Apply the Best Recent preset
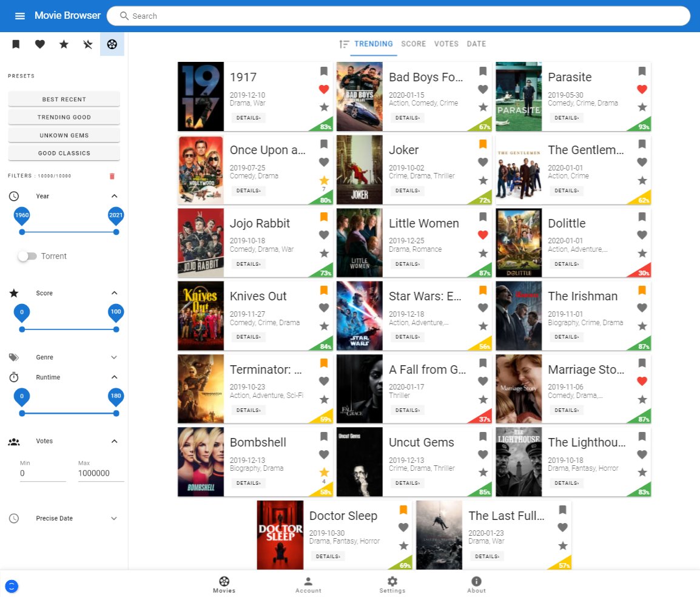 click(x=64, y=99)
